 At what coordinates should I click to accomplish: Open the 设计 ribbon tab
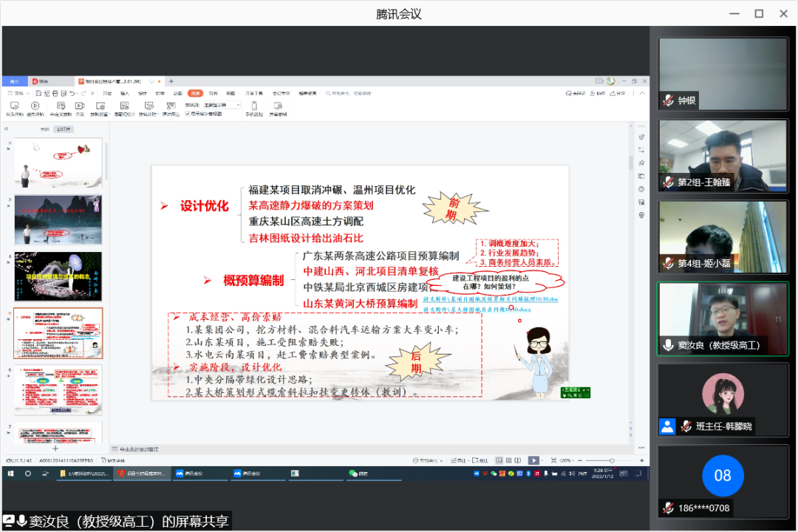pyautogui.click(x=143, y=93)
